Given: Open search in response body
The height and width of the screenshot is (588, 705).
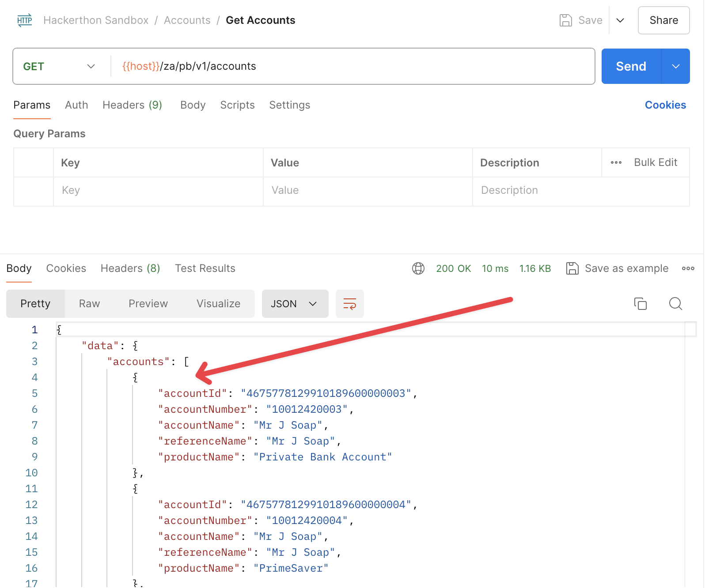Looking at the screenshot, I should (x=675, y=304).
